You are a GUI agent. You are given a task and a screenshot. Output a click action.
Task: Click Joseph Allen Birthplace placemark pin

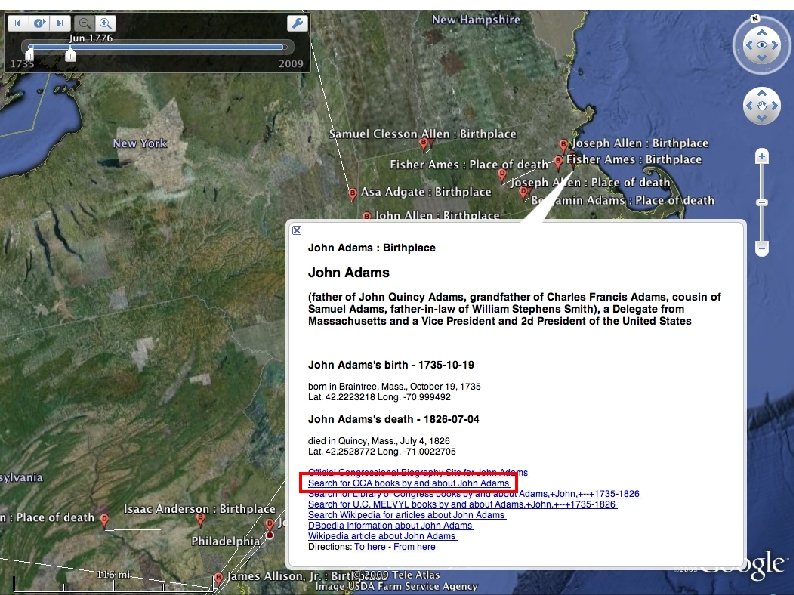[563, 146]
